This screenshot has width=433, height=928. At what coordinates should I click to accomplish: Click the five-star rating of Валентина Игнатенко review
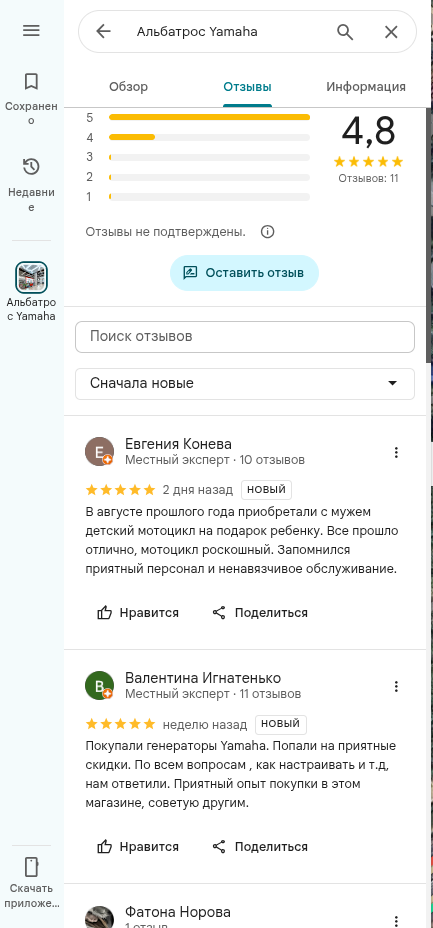point(121,724)
